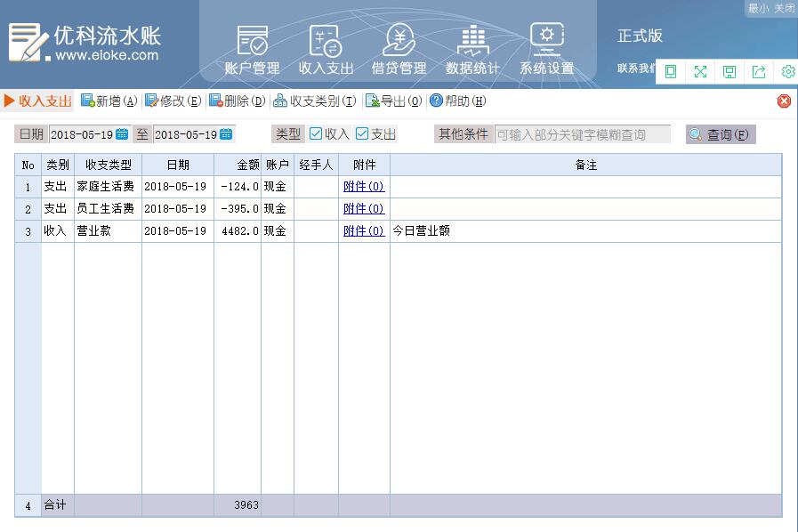The image size is (798, 532).
Task: Click the amount -395.0 cell
Action: pyautogui.click(x=238, y=209)
